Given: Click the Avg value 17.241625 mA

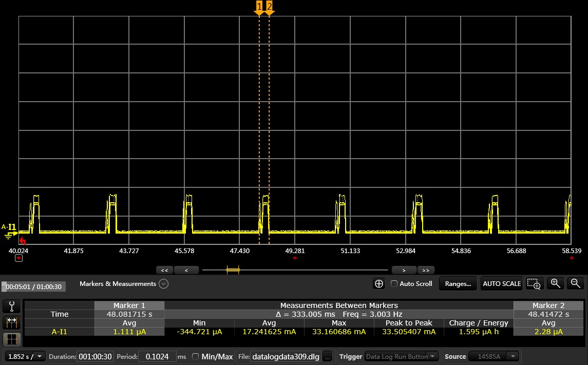Looking at the screenshot, I should [269, 332].
